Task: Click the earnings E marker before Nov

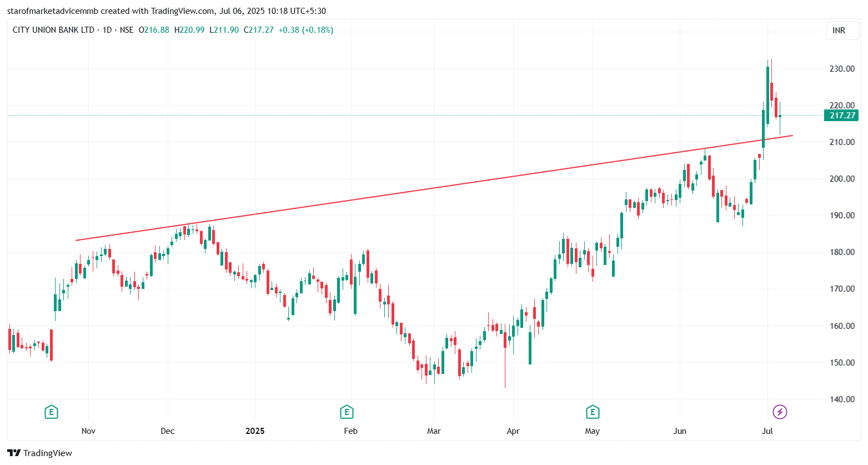Action: point(51,412)
